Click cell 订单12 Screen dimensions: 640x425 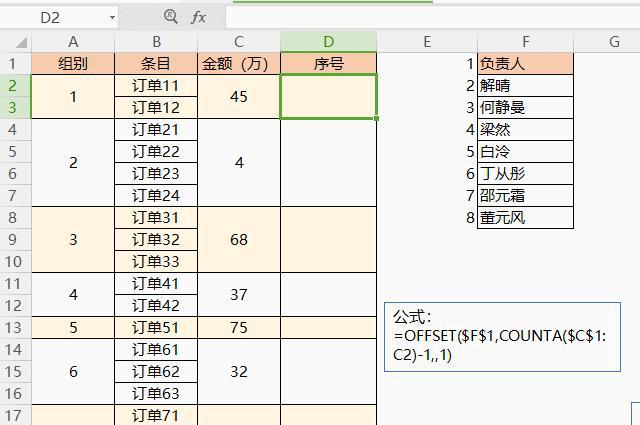(156, 108)
